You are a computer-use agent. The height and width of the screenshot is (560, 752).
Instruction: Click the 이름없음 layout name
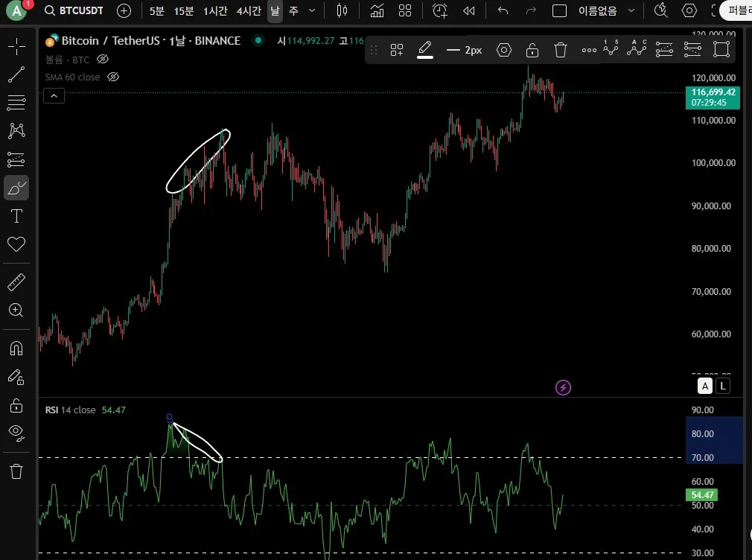click(598, 10)
